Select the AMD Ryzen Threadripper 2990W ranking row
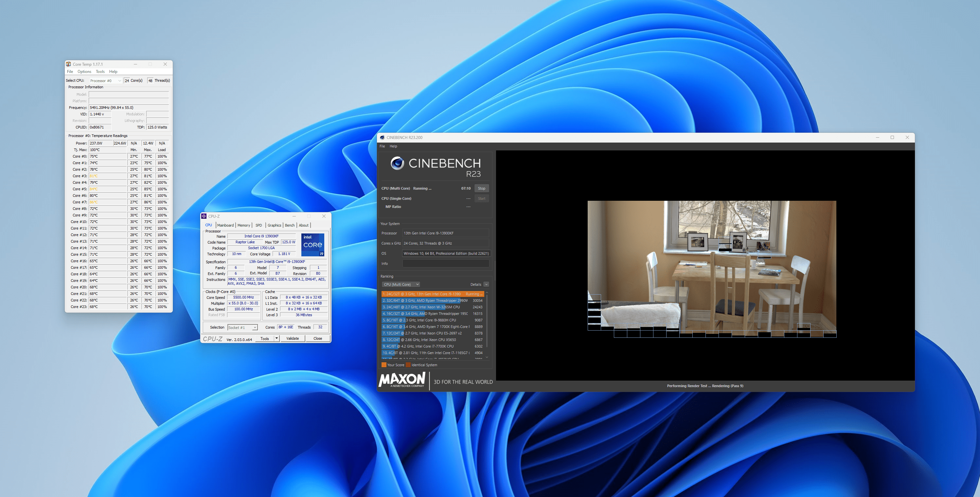980x497 pixels. pyautogui.click(x=433, y=300)
